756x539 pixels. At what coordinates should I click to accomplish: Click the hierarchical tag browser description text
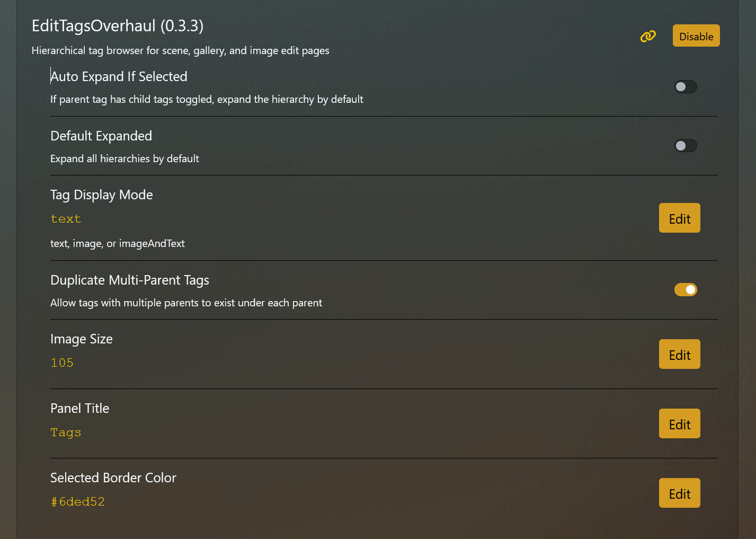click(180, 50)
